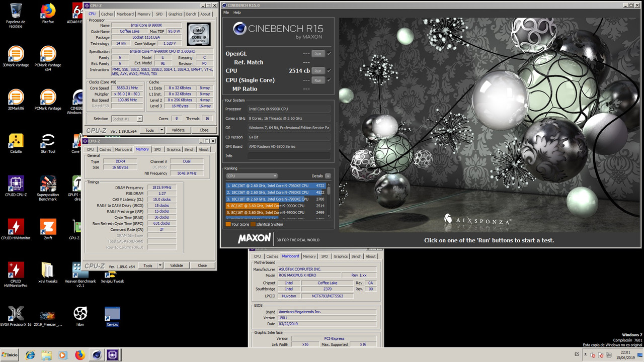This screenshot has width=644, height=362.
Task: Select ranking entry 1 scoring 4722
Action: (x=276, y=186)
